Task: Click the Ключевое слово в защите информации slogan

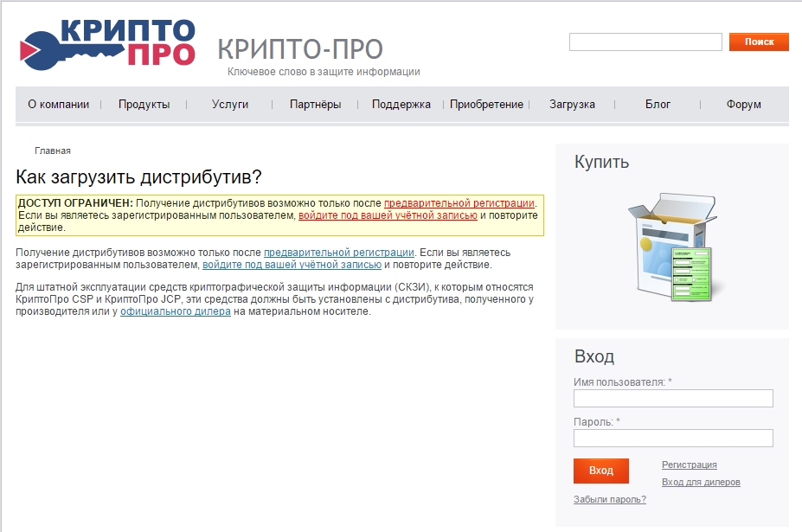Action: point(324,72)
